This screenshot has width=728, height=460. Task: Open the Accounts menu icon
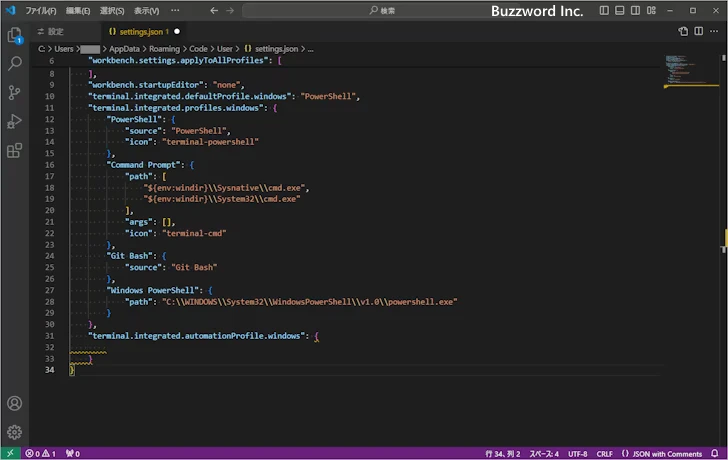(x=14, y=403)
